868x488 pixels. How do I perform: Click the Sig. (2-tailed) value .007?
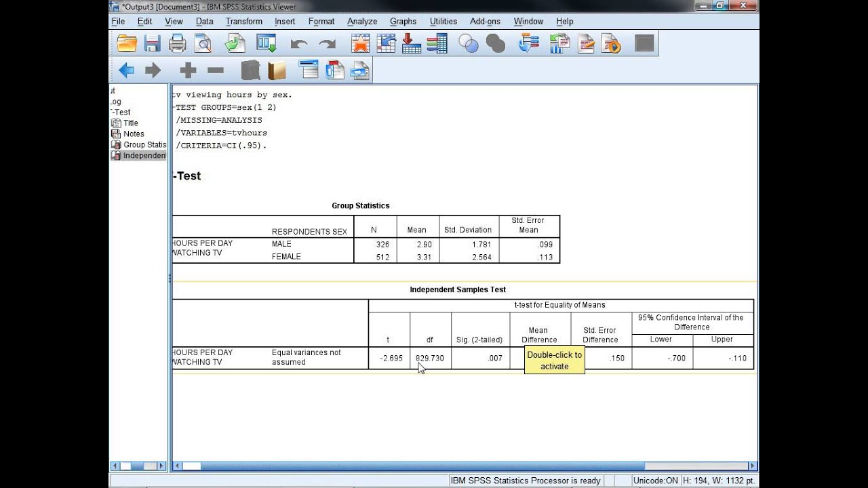[495, 358]
